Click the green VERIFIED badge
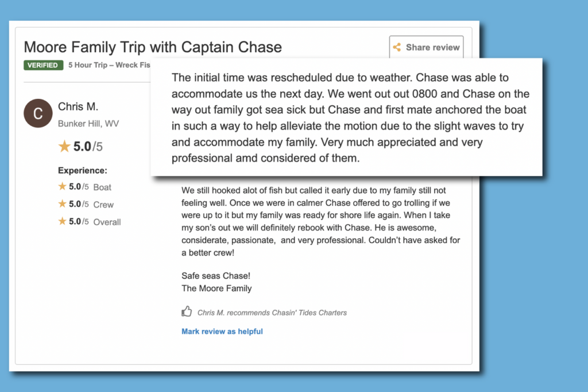 point(43,65)
